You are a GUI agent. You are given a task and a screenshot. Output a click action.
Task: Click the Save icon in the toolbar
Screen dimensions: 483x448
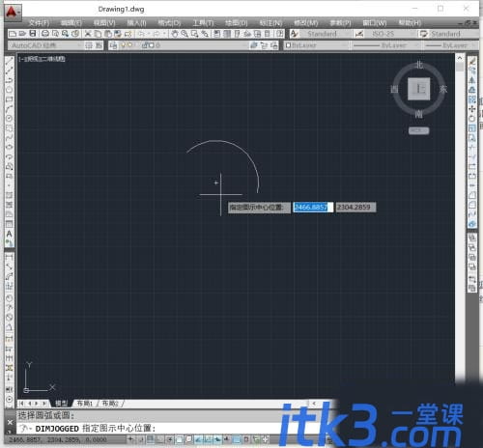(x=33, y=34)
